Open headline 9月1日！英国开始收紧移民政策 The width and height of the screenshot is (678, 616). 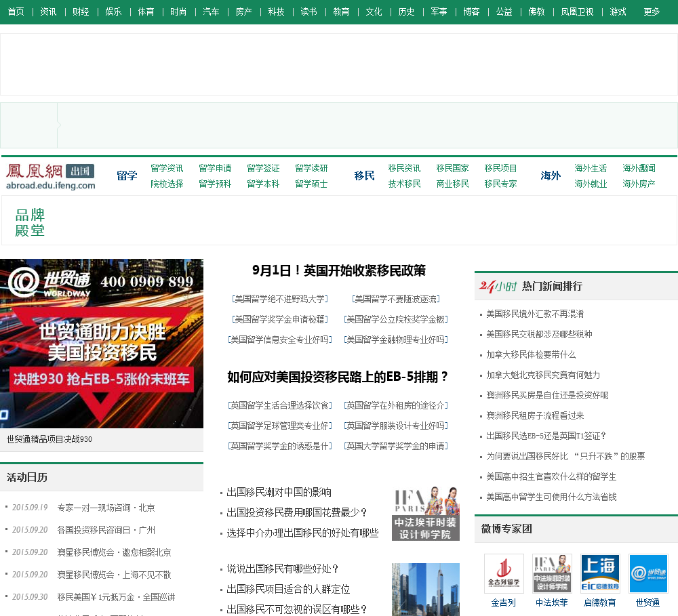pos(338,270)
